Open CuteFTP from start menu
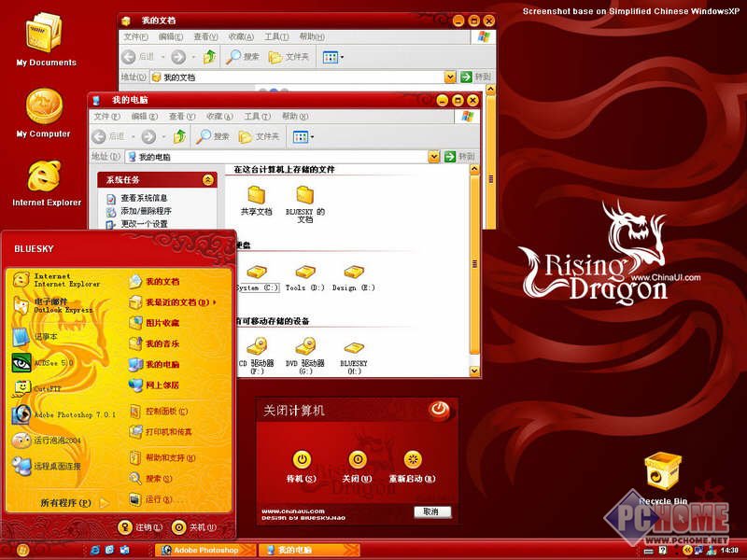Image resolution: width=747 pixels, height=560 pixels. pos(37,388)
